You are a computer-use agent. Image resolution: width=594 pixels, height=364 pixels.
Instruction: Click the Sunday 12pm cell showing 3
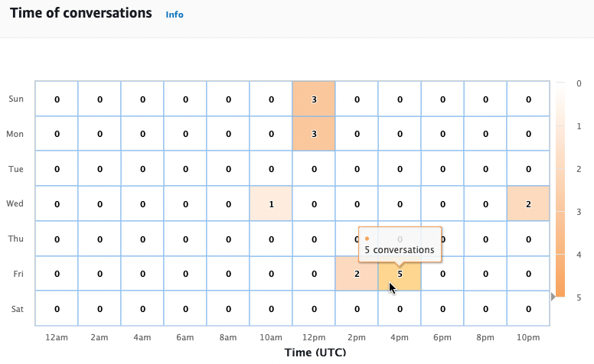pyautogui.click(x=314, y=99)
